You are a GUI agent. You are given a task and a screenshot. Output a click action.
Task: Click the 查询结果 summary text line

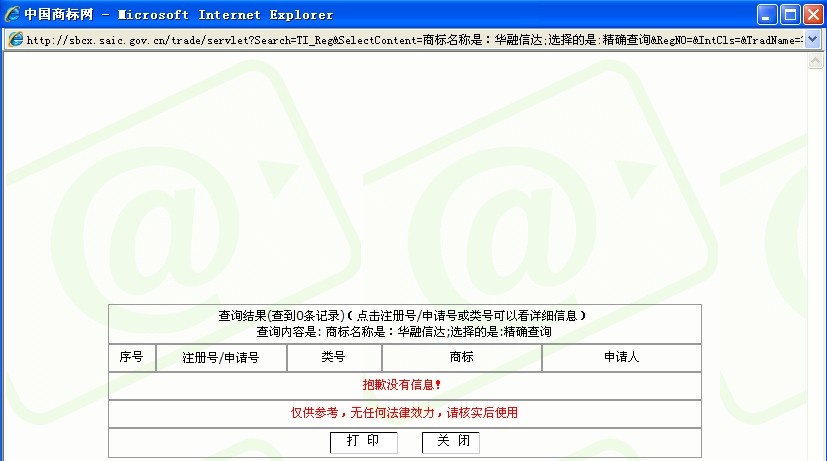coord(402,316)
